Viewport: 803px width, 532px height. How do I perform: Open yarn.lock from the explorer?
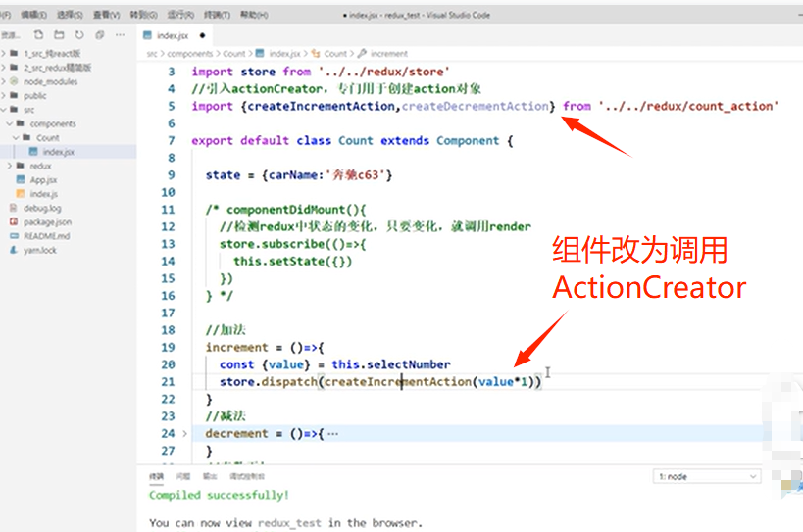point(39,250)
